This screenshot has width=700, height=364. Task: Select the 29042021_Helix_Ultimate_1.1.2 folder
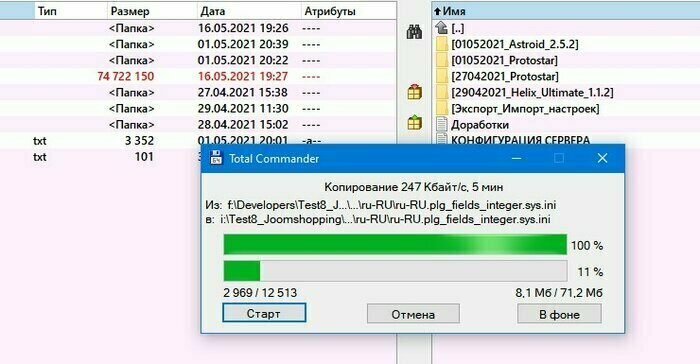[x=532, y=92]
